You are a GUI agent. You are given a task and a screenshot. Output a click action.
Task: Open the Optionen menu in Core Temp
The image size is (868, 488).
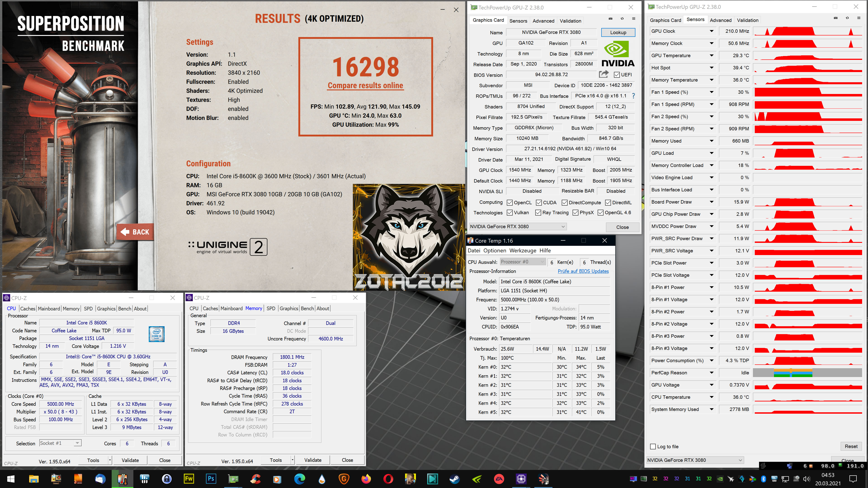point(495,251)
